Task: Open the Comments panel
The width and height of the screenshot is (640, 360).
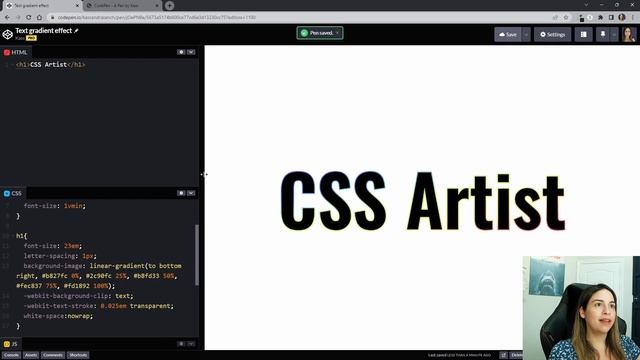Action: pyautogui.click(x=53, y=355)
